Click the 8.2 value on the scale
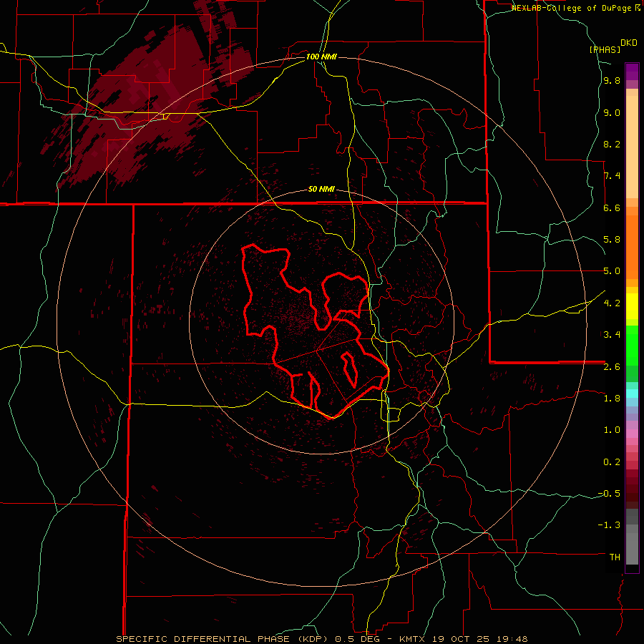This screenshot has width=644, height=644. click(x=612, y=144)
